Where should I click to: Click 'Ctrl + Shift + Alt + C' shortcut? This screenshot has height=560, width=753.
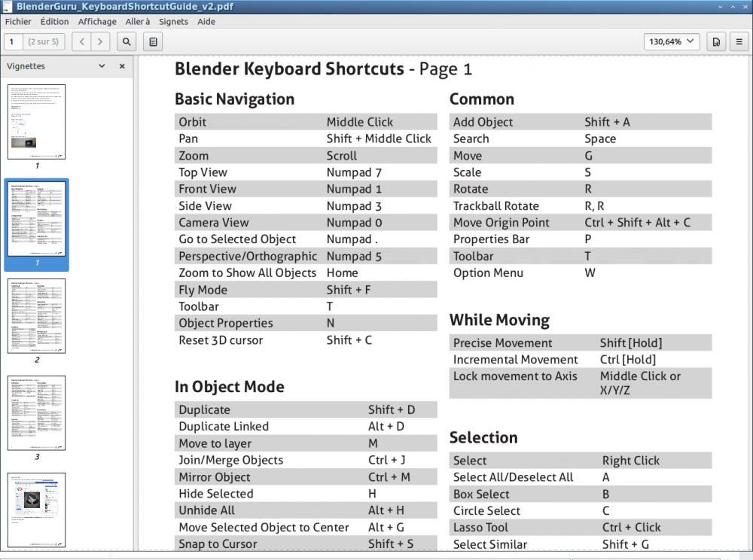[x=637, y=223]
